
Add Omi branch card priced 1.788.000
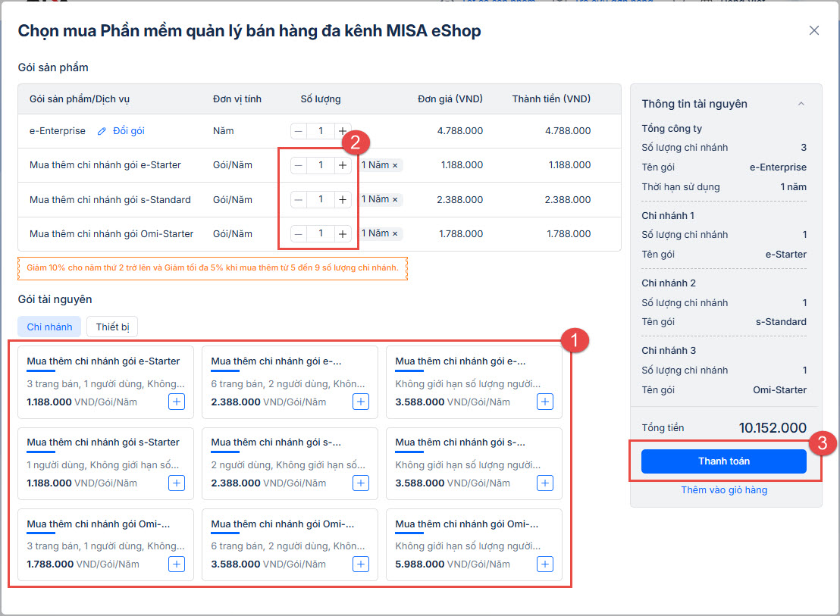point(177,564)
